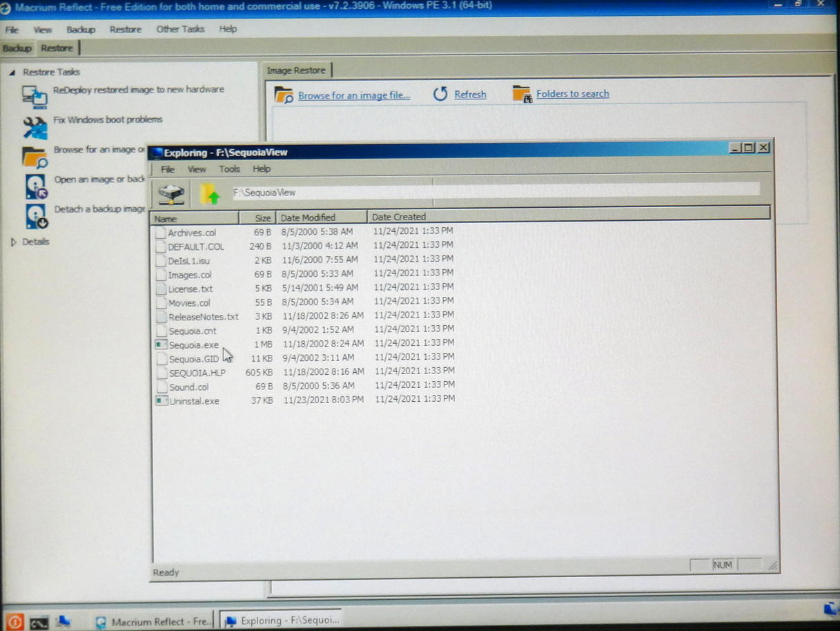The image size is (840, 631).
Task: Open the Restore menu
Action: click(x=126, y=30)
